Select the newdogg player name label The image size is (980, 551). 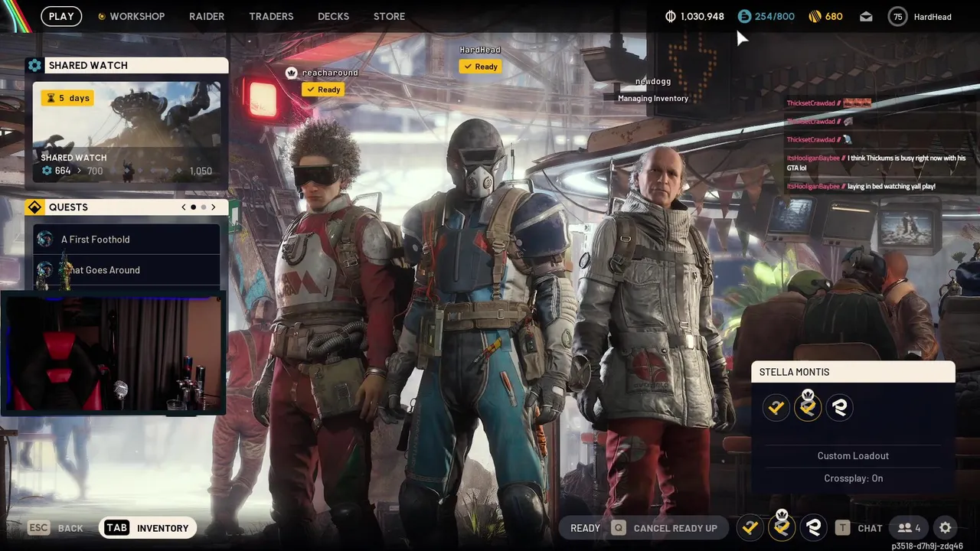click(x=653, y=81)
